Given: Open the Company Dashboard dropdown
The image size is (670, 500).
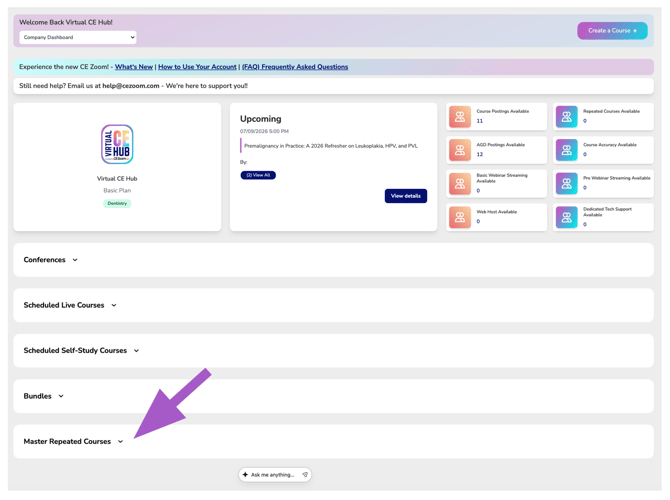Looking at the screenshot, I should pos(78,37).
